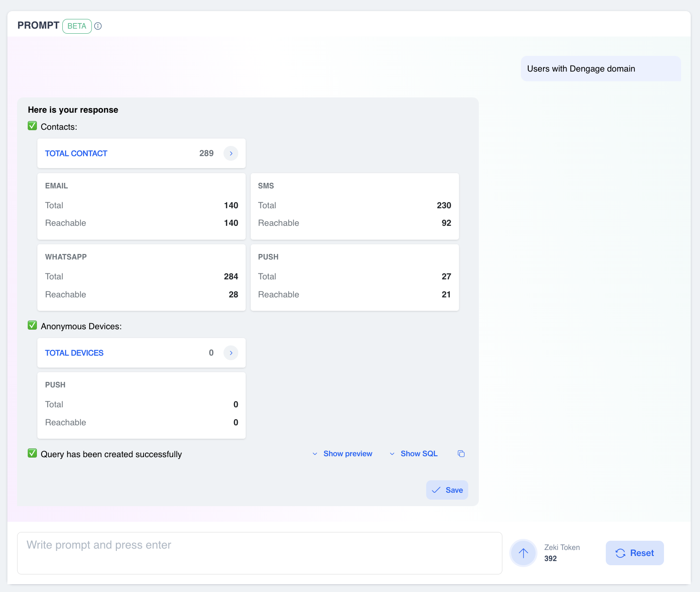
Task: Click the TOTAL DEVICES link
Action: pos(74,353)
